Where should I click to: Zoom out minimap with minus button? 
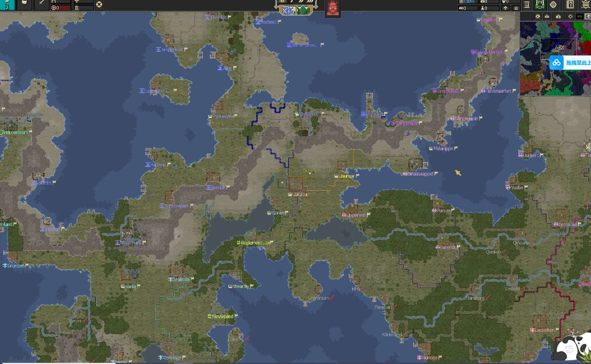[x=580, y=16]
